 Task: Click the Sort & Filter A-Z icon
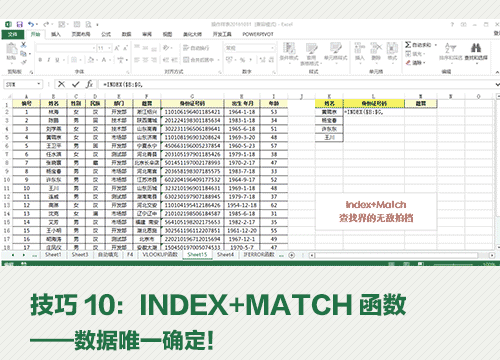click(450, 48)
